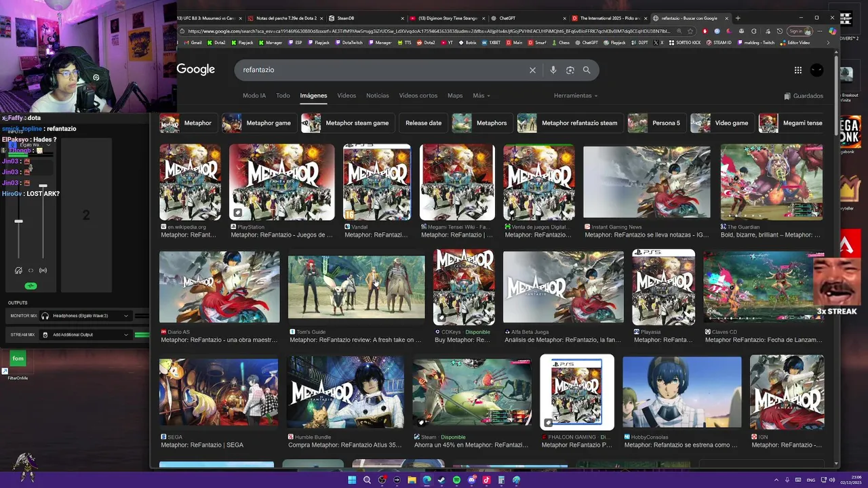Open the Gmail bookmark

(191, 43)
